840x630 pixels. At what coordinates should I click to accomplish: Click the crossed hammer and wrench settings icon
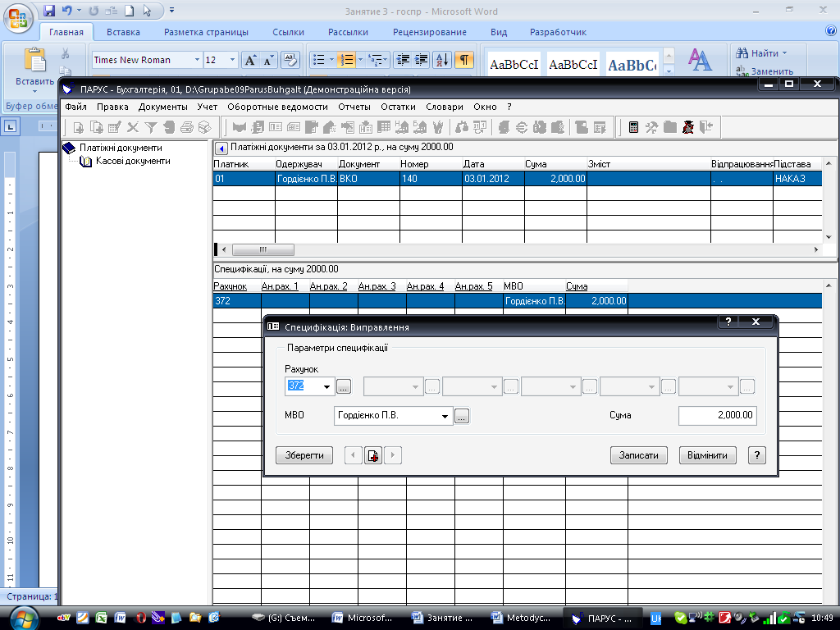click(651, 127)
